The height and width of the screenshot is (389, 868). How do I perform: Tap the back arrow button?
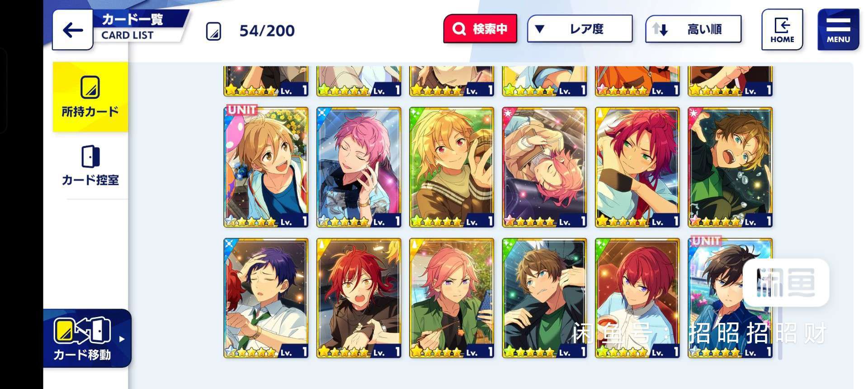click(73, 30)
